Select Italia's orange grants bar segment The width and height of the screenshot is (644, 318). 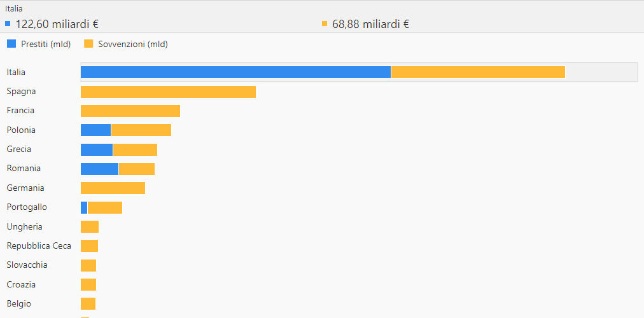[x=478, y=73]
